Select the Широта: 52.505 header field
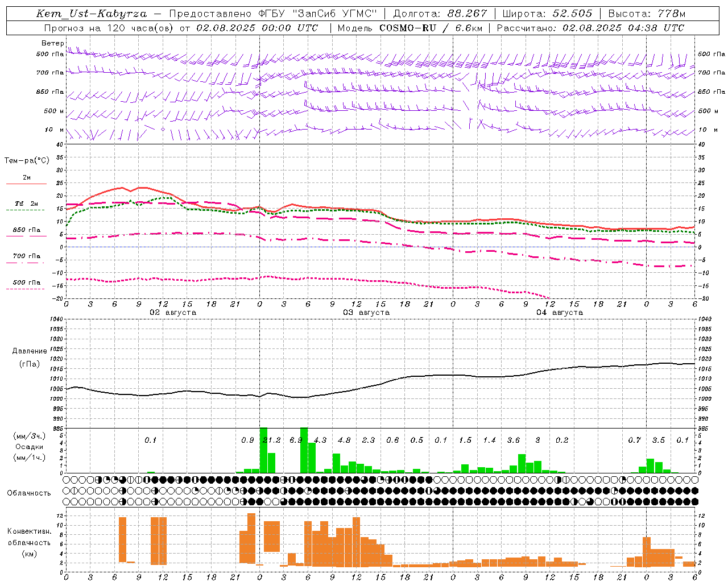Image resolution: width=728 pixels, height=582 pixels. (x=547, y=14)
